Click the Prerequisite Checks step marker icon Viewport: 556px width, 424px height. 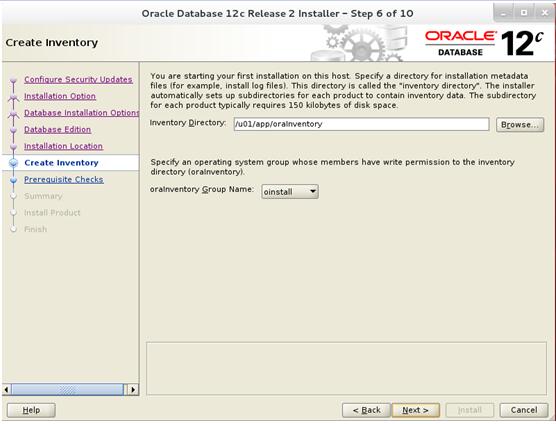coord(13,180)
